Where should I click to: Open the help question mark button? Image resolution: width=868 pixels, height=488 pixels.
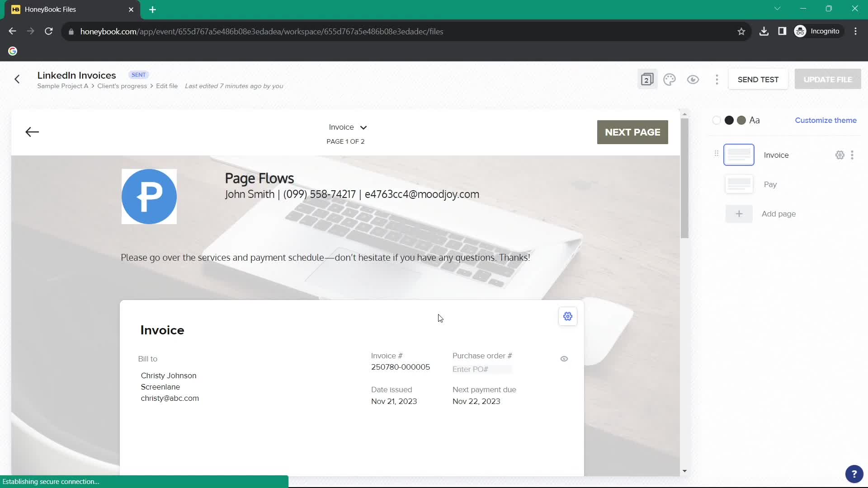click(x=854, y=474)
